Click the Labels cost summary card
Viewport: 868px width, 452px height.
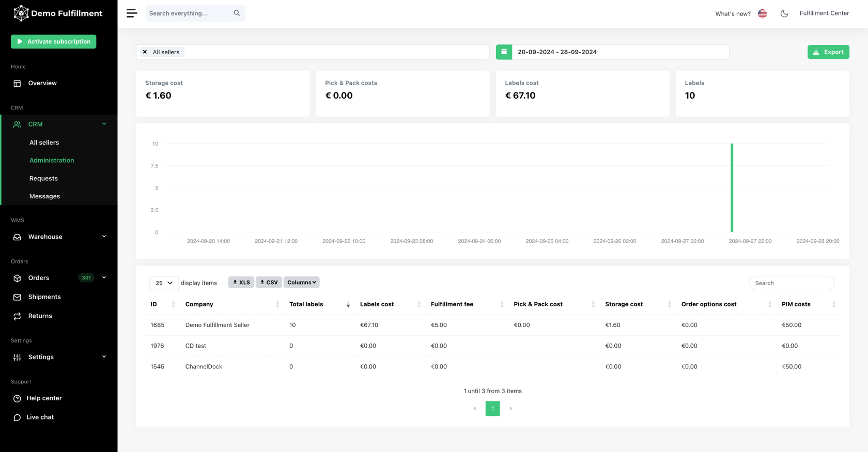point(582,93)
